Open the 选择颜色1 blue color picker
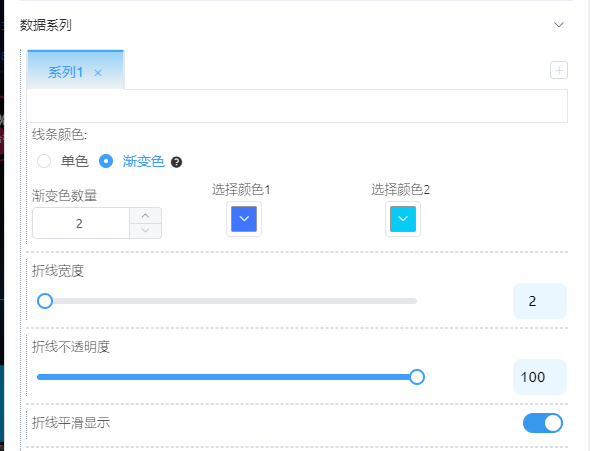Image resolution: width=590 pixels, height=451 pixels. (x=244, y=219)
